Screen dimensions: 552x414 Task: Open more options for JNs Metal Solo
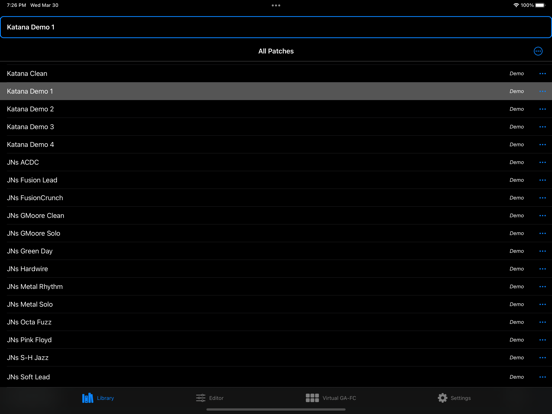[x=542, y=304]
